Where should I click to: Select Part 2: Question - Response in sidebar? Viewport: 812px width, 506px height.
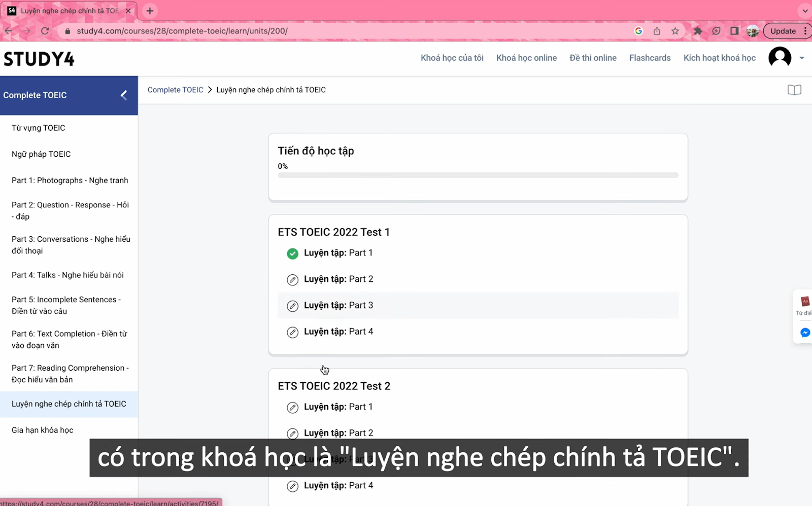(69, 210)
